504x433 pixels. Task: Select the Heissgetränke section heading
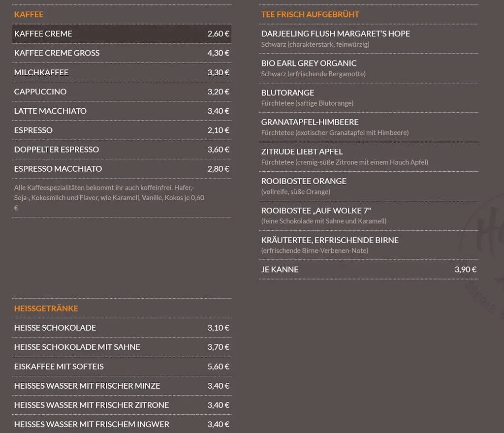click(x=46, y=309)
